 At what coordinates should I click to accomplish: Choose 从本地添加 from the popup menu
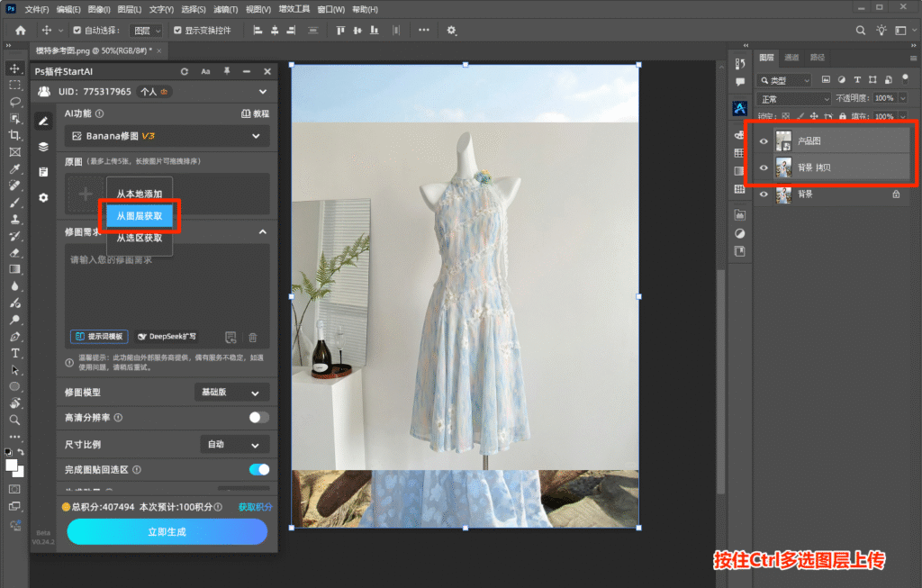coord(140,194)
